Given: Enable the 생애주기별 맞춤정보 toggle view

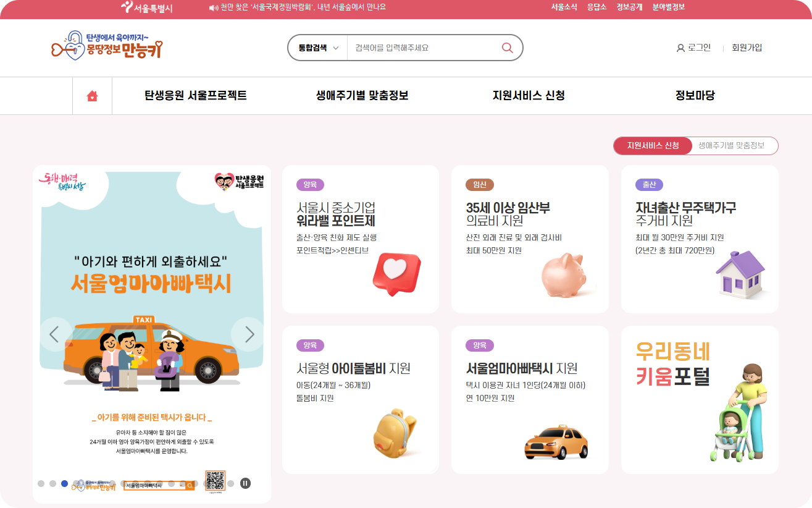Looking at the screenshot, I should (731, 146).
